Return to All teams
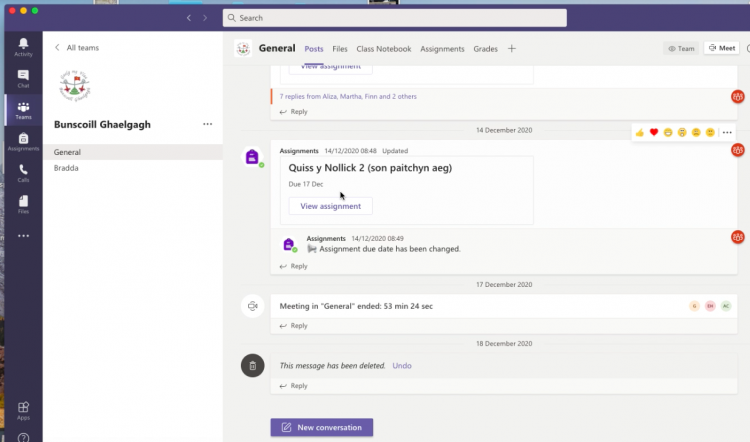Image resolution: width=750 pixels, height=442 pixels. [x=77, y=47]
